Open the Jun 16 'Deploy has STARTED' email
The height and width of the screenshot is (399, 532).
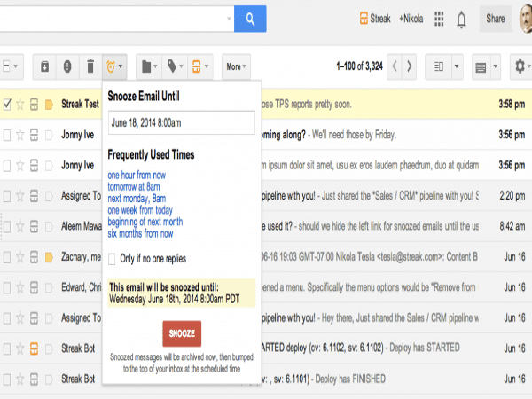click(x=266, y=348)
